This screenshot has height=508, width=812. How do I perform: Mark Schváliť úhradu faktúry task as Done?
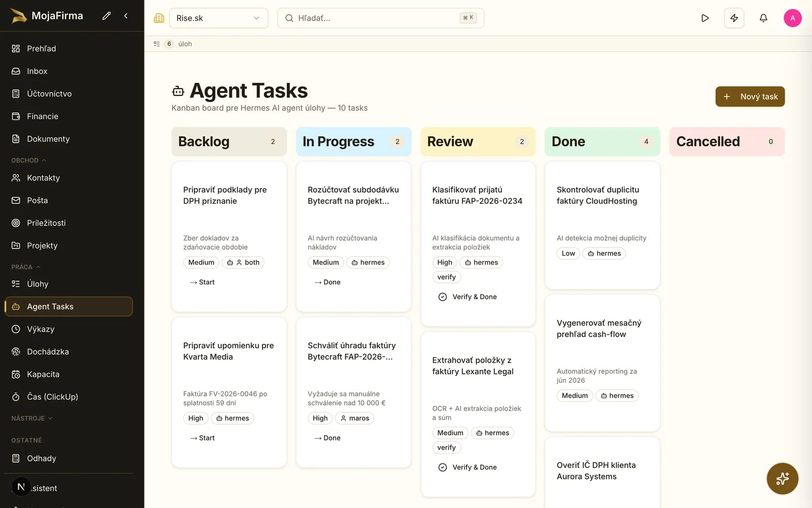327,438
